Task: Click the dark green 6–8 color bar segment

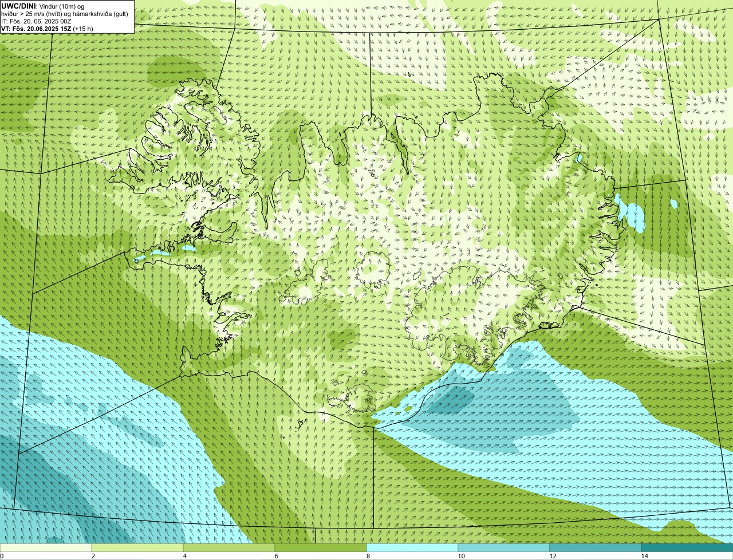Action: [x=321, y=547]
